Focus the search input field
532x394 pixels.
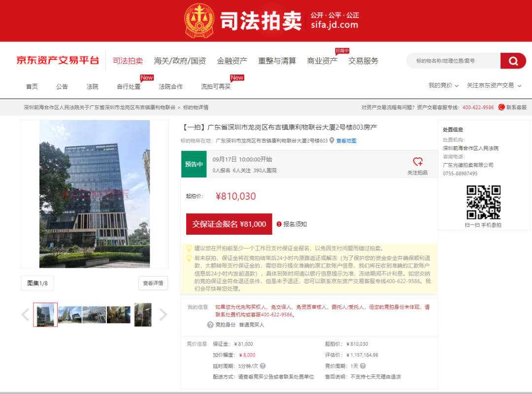tap(453, 61)
